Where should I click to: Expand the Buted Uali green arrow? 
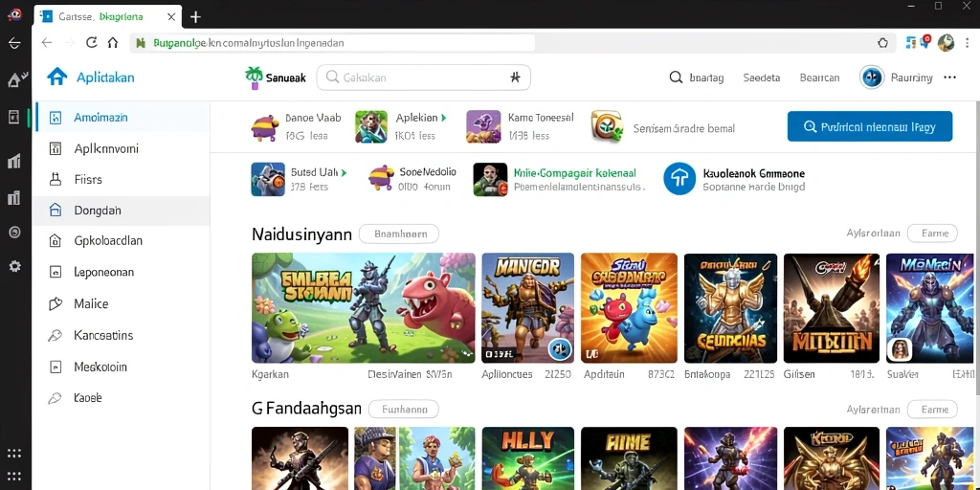click(x=344, y=172)
